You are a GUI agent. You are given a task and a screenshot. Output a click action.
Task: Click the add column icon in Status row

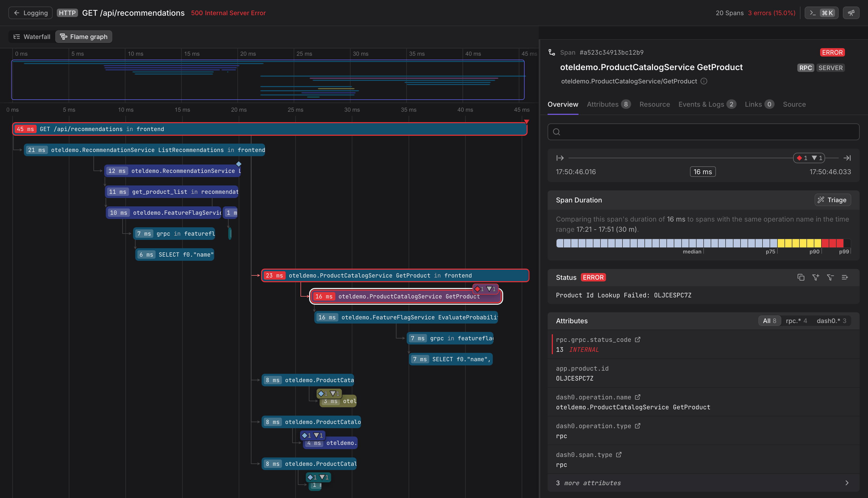click(x=845, y=278)
